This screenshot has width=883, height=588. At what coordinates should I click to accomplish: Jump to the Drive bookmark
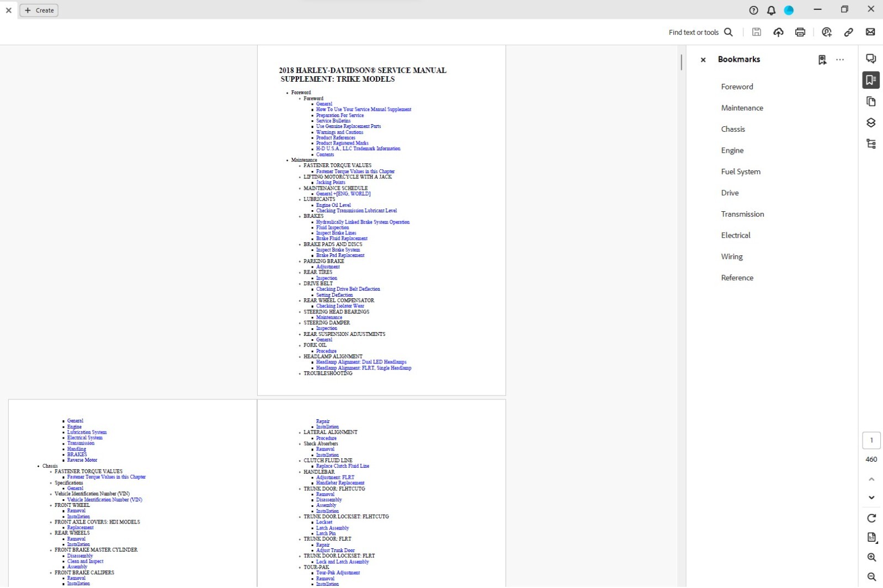[730, 193]
